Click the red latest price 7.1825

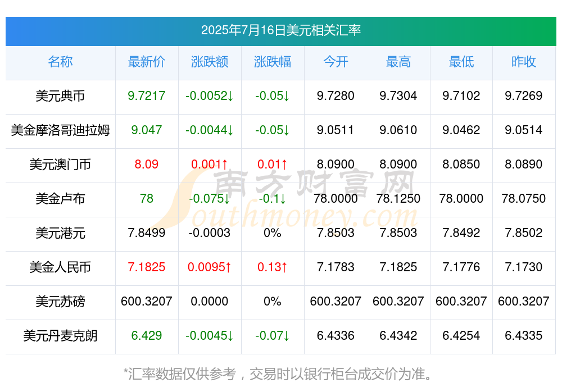click(147, 267)
